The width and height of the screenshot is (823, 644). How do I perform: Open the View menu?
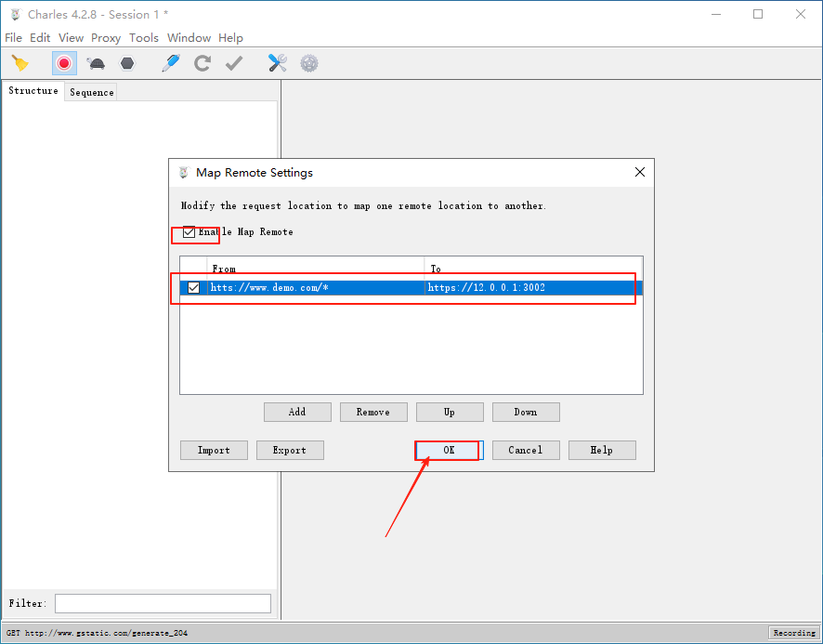[71, 38]
